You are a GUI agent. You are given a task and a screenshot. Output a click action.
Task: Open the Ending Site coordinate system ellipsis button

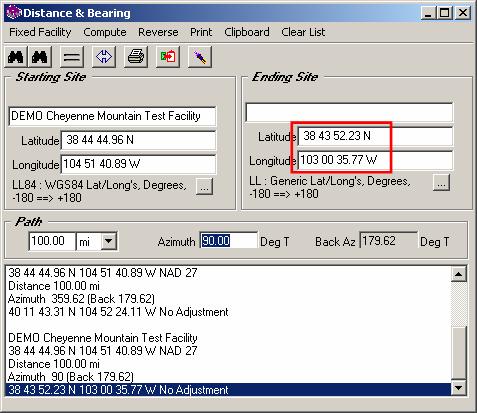click(441, 183)
